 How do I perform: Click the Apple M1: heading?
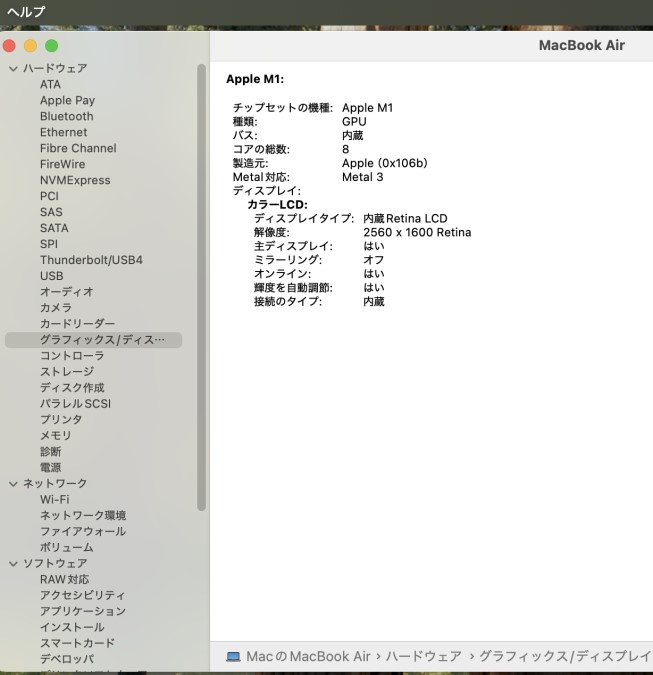point(255,79)
